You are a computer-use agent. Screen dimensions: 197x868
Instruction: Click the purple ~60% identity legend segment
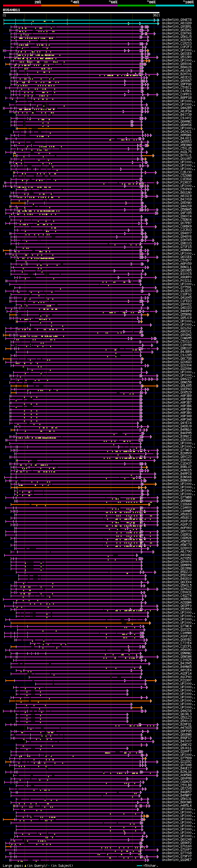98,6
